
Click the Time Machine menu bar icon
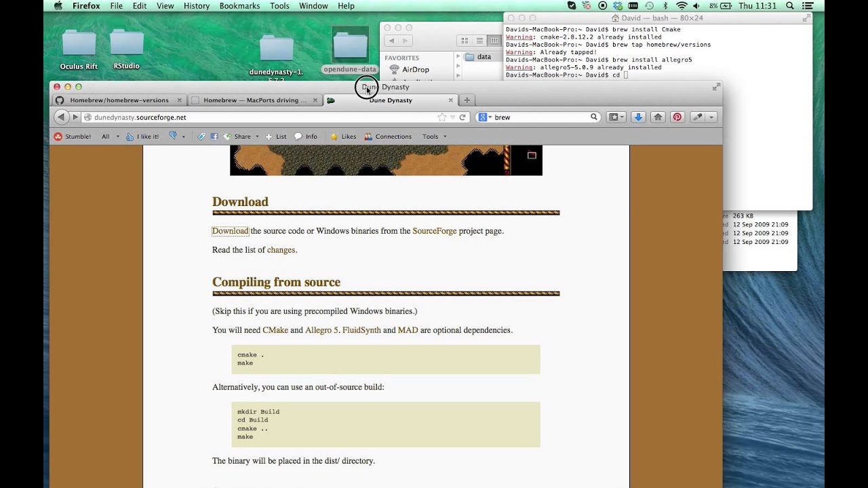point(649,6)
